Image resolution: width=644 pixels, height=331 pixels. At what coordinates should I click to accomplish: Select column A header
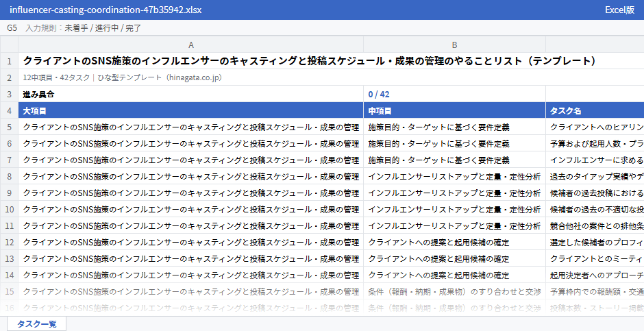[x=191, y=45]
